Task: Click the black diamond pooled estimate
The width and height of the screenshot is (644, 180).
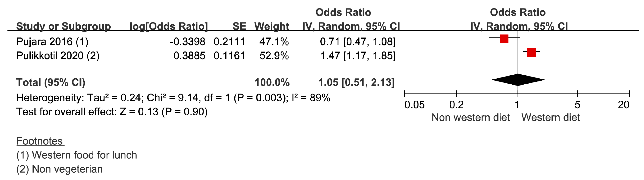Action: click(x=518, y=80)
